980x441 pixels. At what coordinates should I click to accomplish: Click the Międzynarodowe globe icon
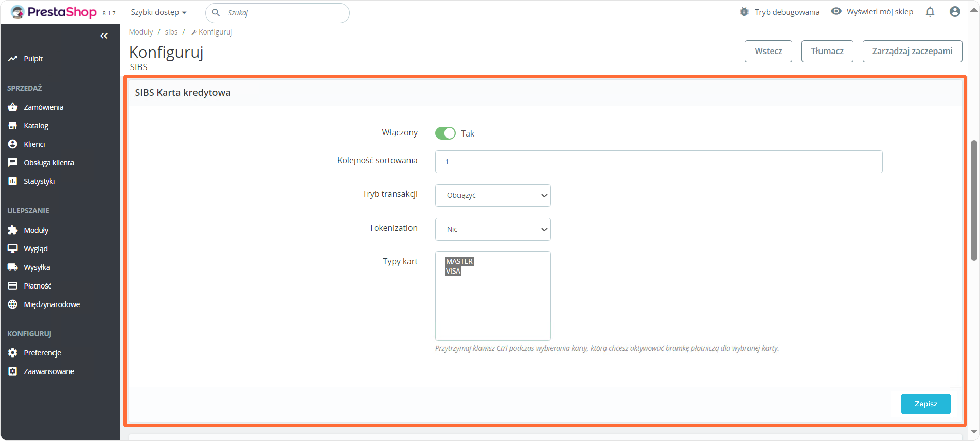13,304
